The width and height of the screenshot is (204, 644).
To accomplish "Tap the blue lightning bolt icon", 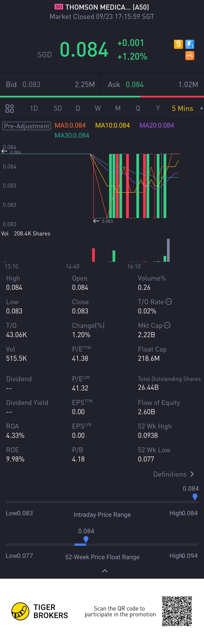I will pyautogui.click(x=190, y=44).
